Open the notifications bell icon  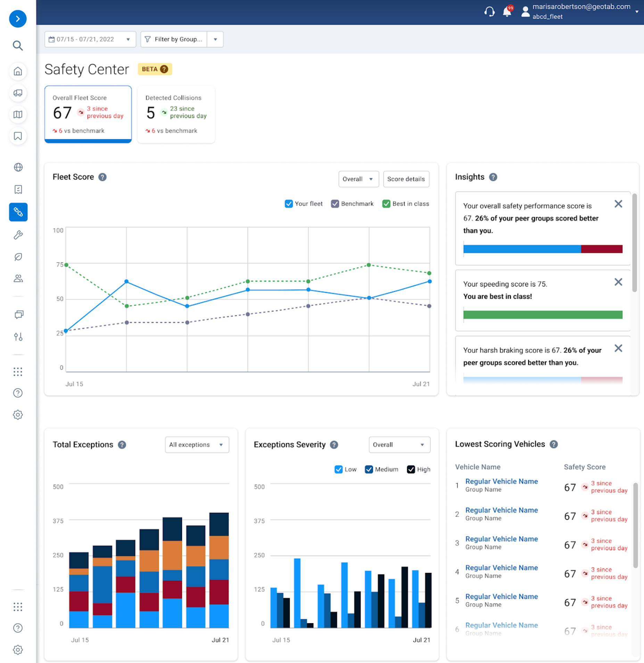coord(507,12)
